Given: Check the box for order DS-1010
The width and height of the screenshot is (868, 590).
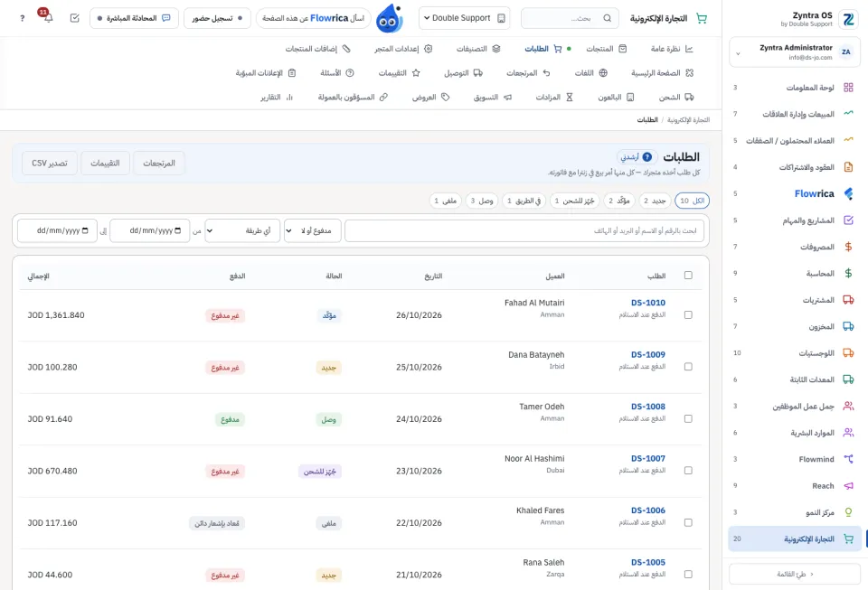Looking at the screenshot, I should pyautogui.click(x=688, y=314).
